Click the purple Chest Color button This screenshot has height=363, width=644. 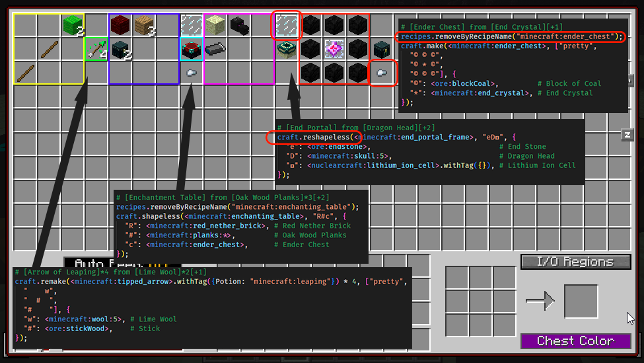[x=575, y=341]
